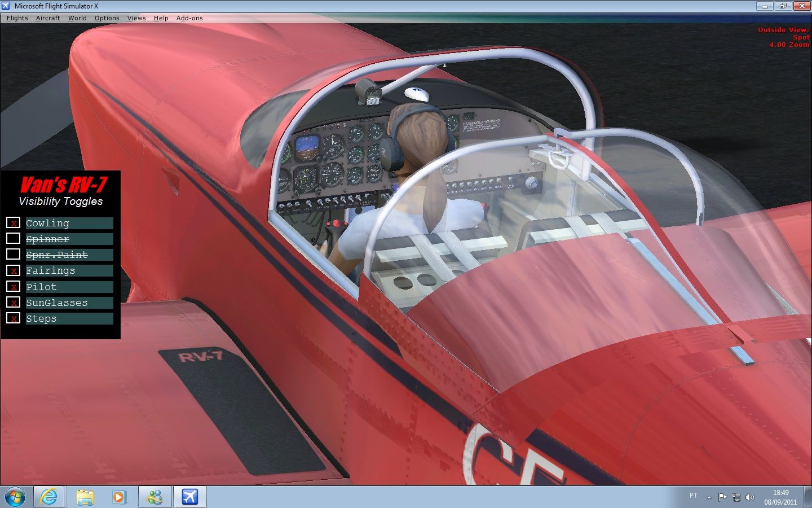Open Windows Explorer folder on taskbar

[85, 497]
